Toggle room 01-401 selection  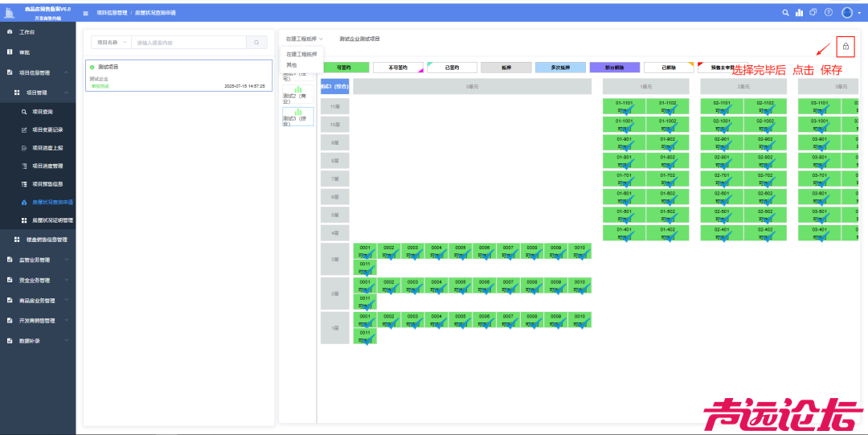click(624, 232)
